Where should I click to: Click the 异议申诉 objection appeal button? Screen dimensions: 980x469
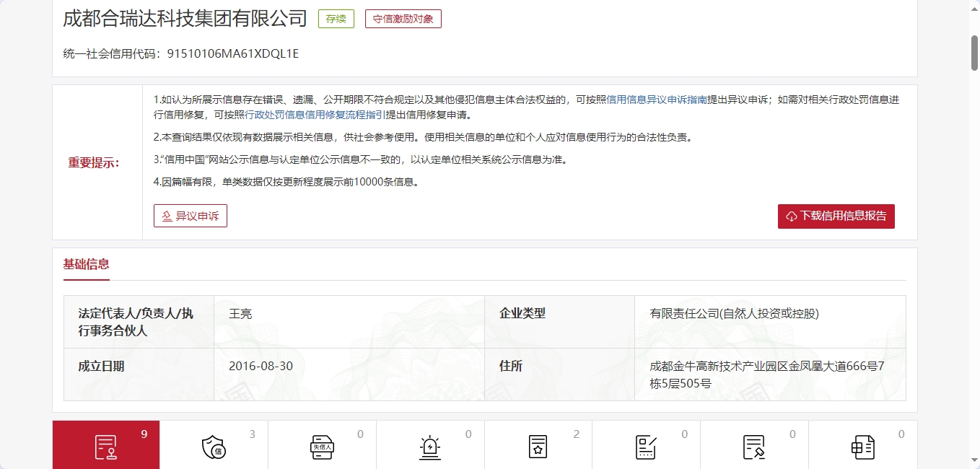coord(191,216)
